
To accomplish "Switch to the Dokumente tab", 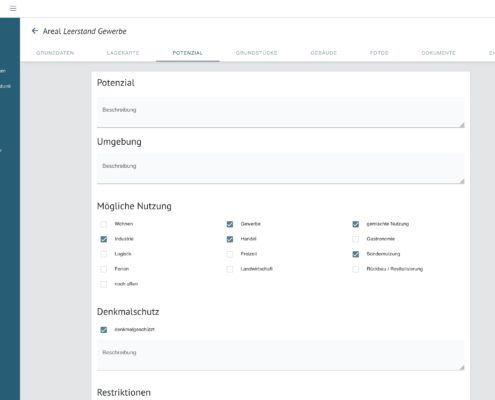I will point(438,53).
